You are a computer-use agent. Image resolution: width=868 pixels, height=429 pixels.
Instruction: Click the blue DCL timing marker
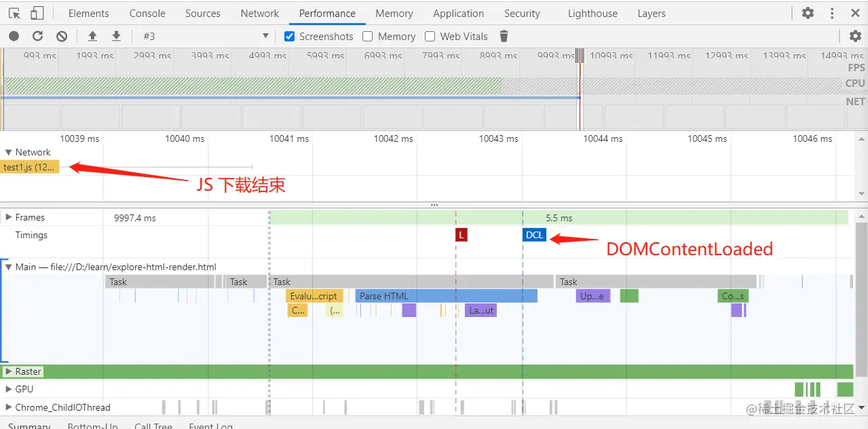(x=535, y=235)
